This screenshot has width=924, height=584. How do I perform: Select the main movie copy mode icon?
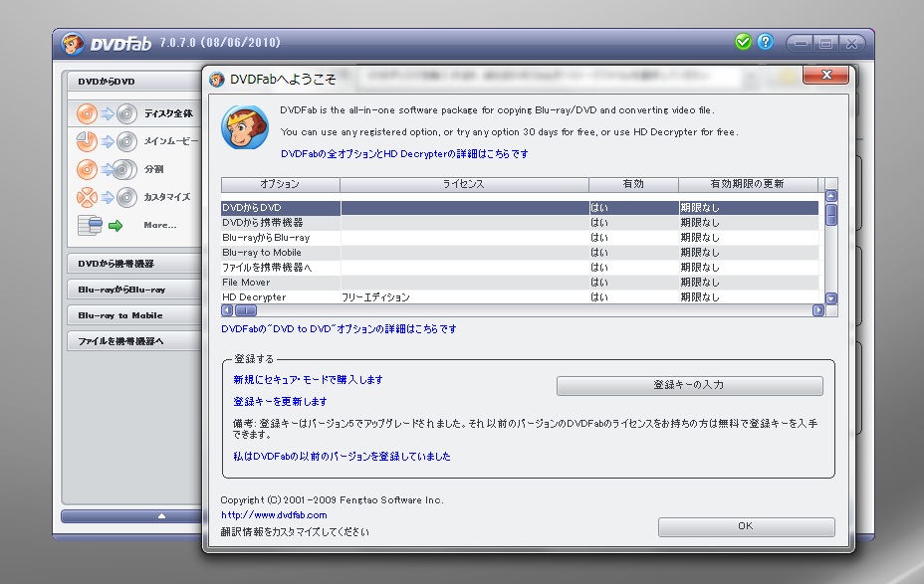(107, 141)
